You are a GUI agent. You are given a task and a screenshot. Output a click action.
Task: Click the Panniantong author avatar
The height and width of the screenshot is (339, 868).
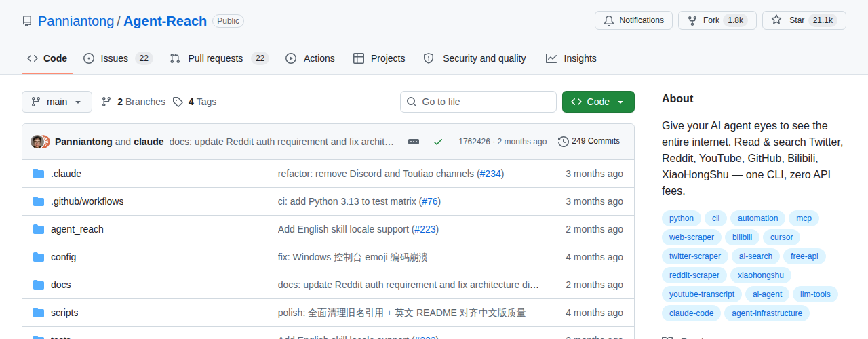[37, 142]
